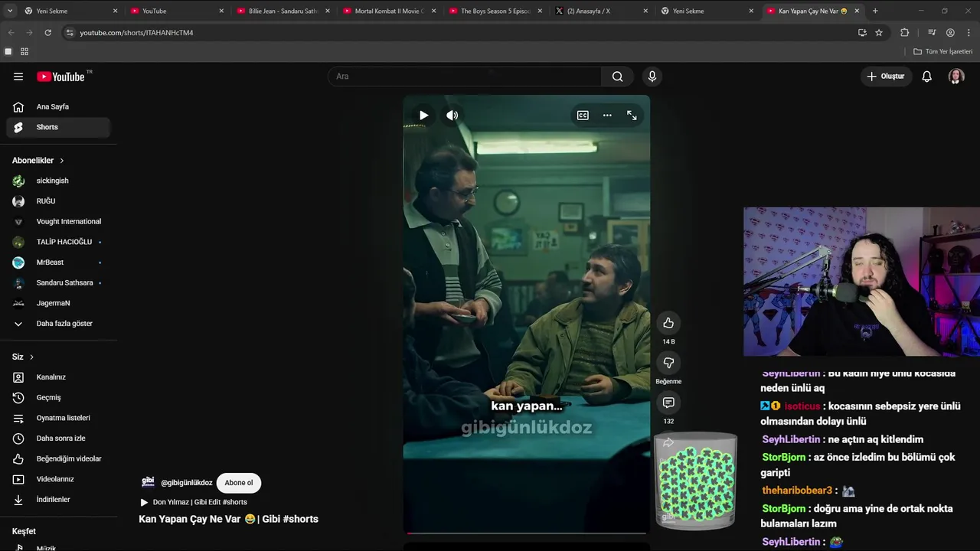The width and height of the screenshot is (980, 551).
Task: Click the search magnifier button
Action: tap(617, 77)
